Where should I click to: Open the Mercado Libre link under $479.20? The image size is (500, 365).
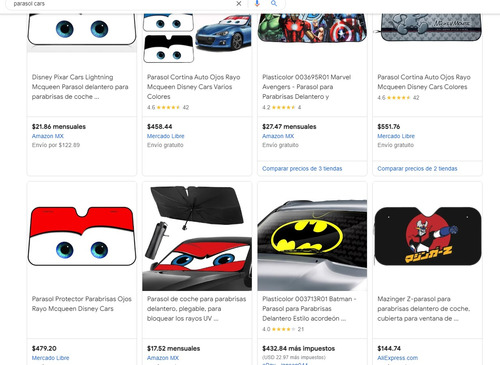click(50, 358)
